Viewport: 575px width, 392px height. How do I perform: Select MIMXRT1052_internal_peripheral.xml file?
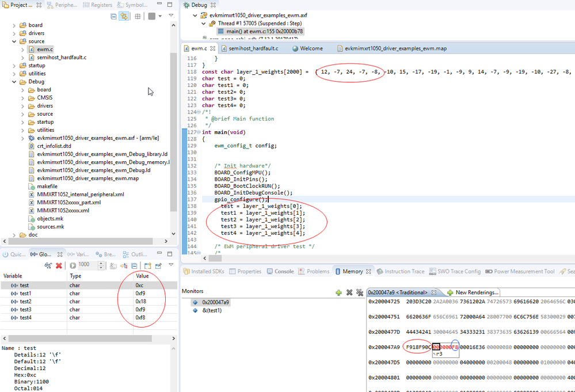click(x=81, y=195)
